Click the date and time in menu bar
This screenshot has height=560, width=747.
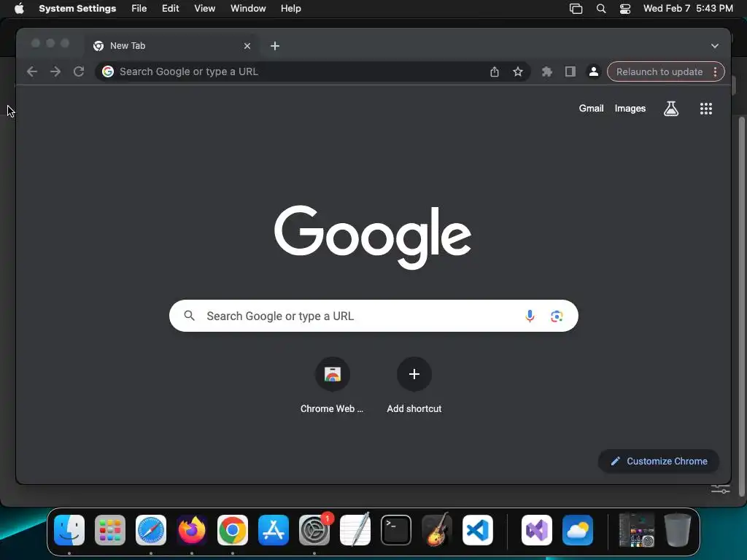(688, 9)
